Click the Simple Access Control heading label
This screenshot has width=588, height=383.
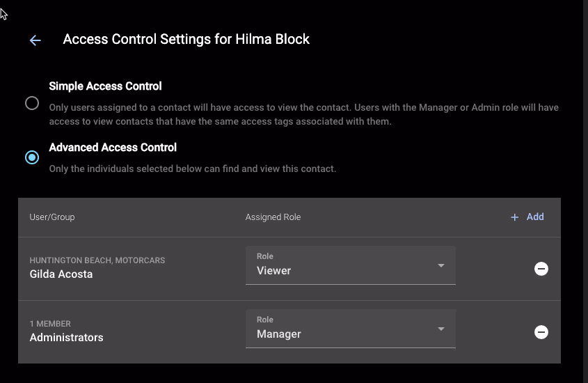click(105, 86)
